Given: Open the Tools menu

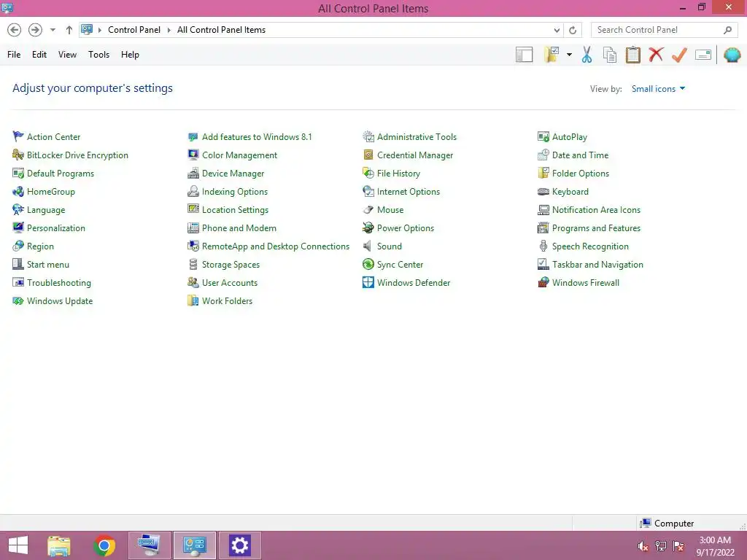Looking at the screenshot, I should [98, 55].
